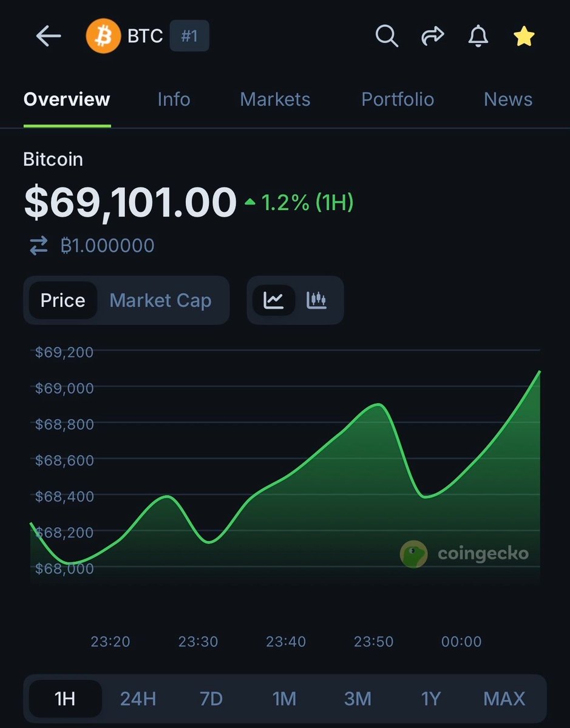Open the Portfolio tab
This screenshot has width=570, height=728.
click(x=398, y=99)
